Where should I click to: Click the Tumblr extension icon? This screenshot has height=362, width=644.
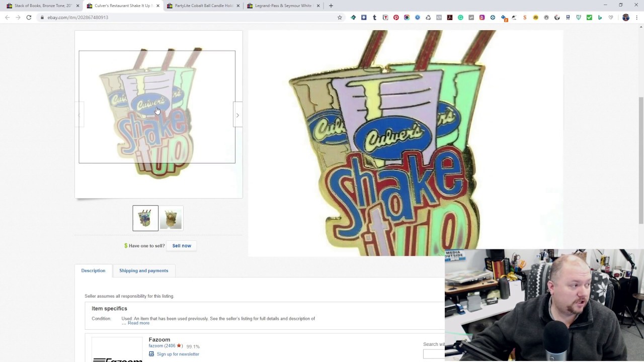click(374, 18)
